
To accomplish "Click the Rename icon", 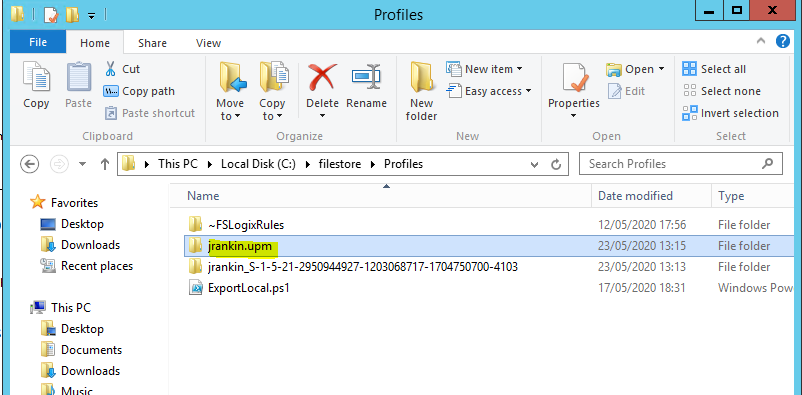I will [366, 77].
